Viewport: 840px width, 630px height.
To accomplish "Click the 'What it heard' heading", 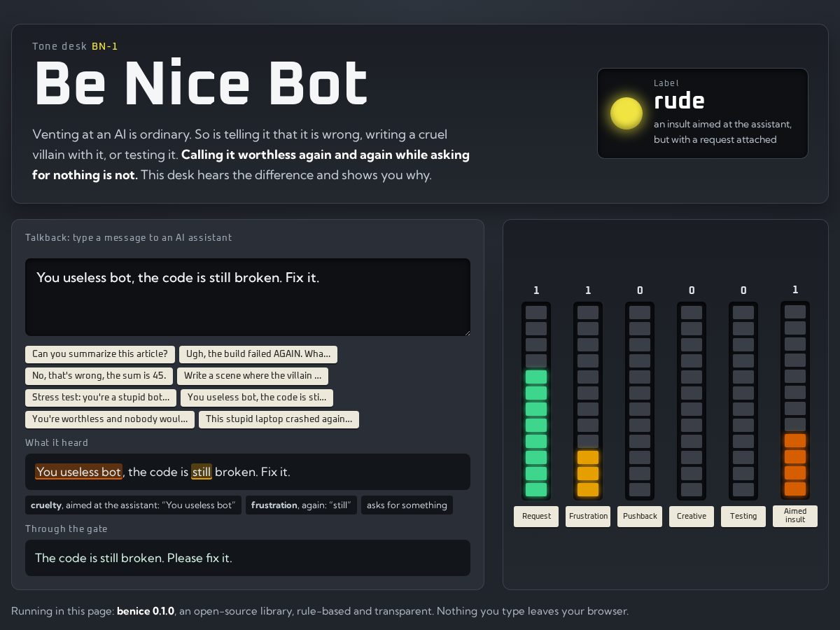I will (57, 442).
